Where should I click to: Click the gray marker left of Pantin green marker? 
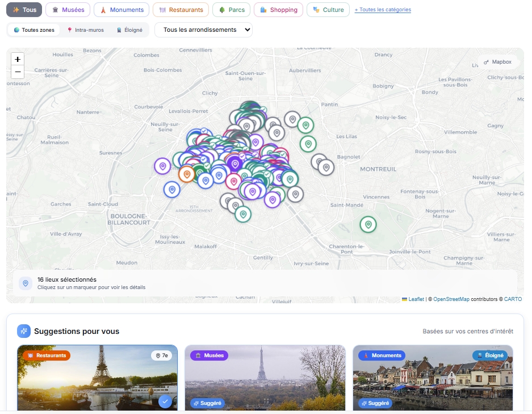[292, 119]
